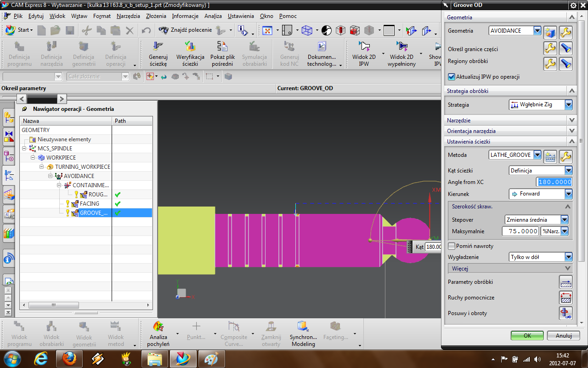588x368 pixels.
Task: Open Wstaw menu
Action: 79,16
